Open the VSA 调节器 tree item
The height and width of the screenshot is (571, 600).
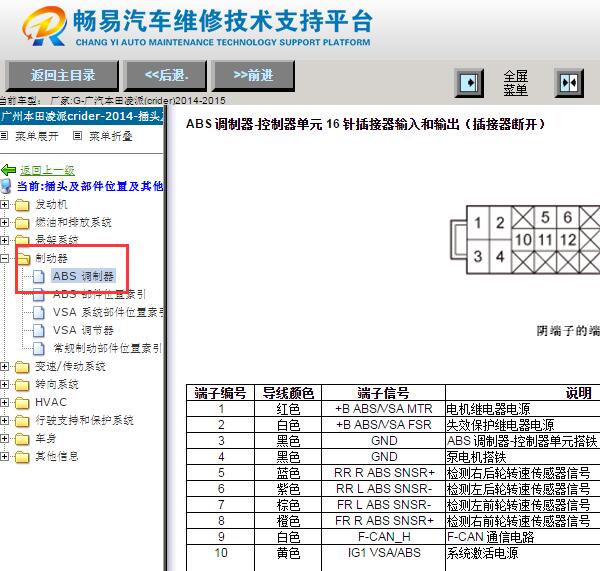(x=83, y=330)
